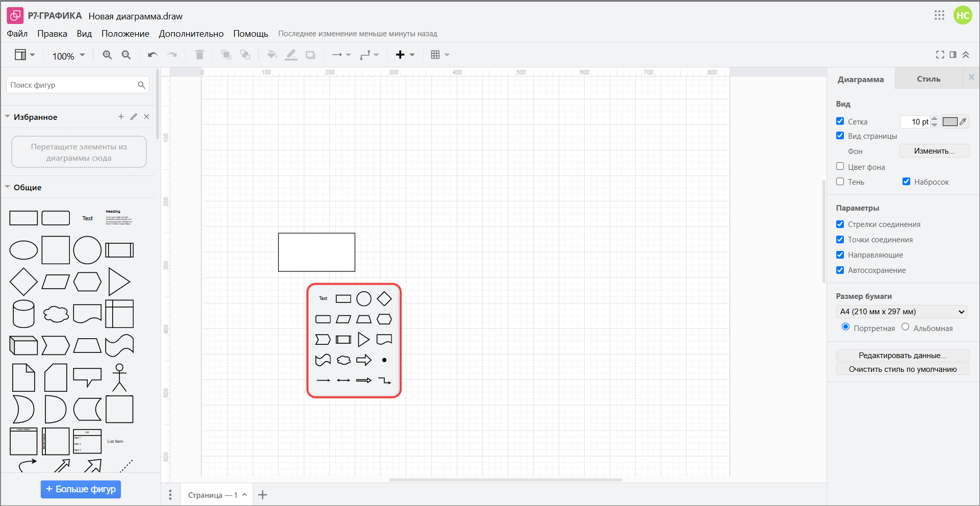Open the apps grid icon
Image resolution: width=980 pixels, height=506 pixels.
(940, 15)
